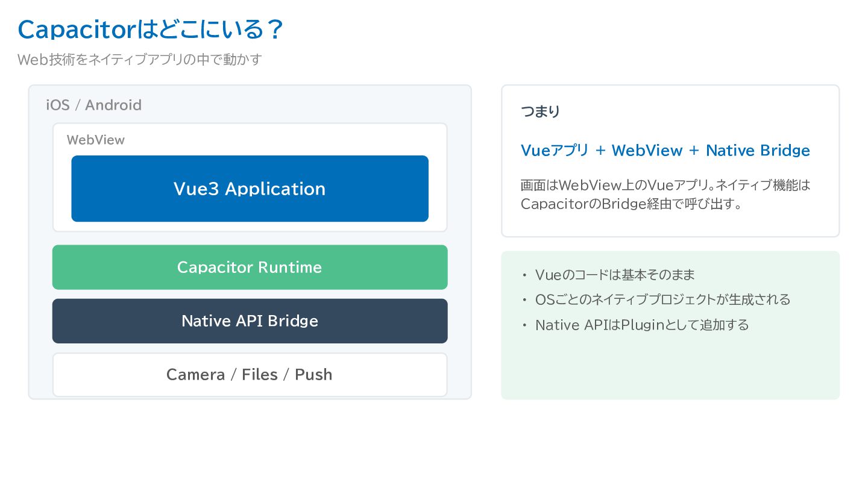Screen dimensions: 868x488
Task: Select the bullet OSごとのネイティブプロジェクトが生成される
Action: (x=662, y=299)
